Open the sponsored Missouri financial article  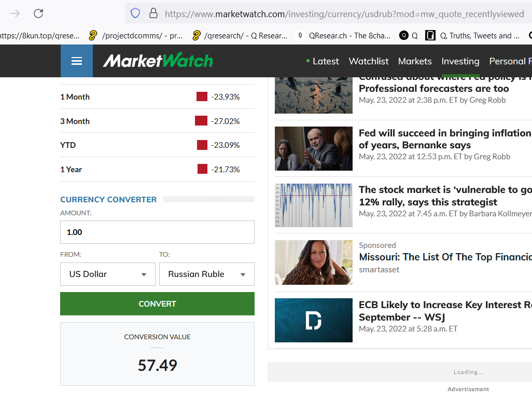445,257
